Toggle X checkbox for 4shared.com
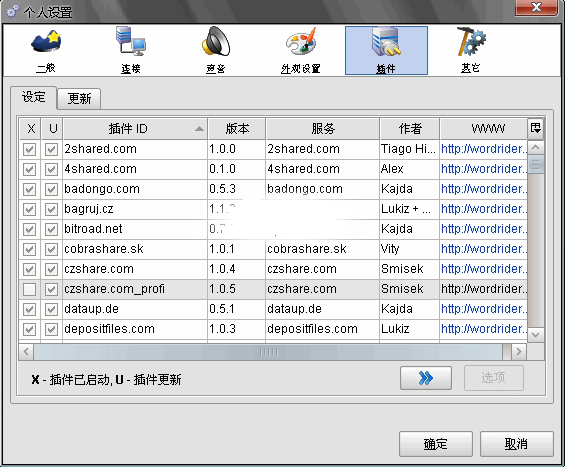The height and width of the screenshot is (467, 566). pos(30,169)
